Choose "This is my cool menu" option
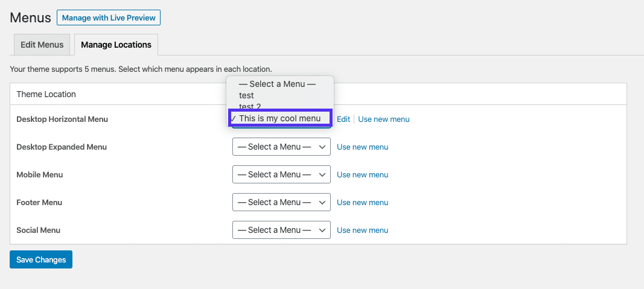 click(x=279, y=118)
